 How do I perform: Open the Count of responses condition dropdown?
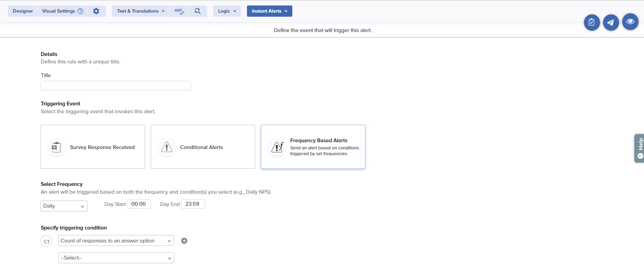pyautogui.click(x=116, y=241)
